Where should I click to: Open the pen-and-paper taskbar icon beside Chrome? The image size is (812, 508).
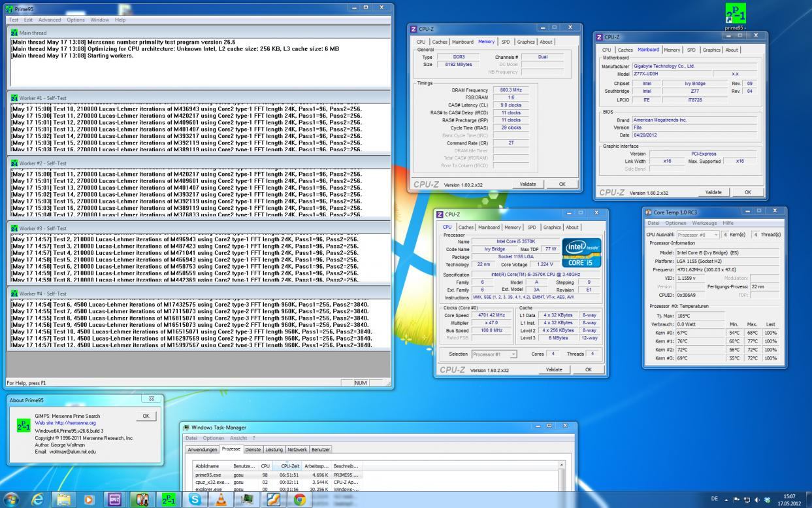[x=274, y=500]
